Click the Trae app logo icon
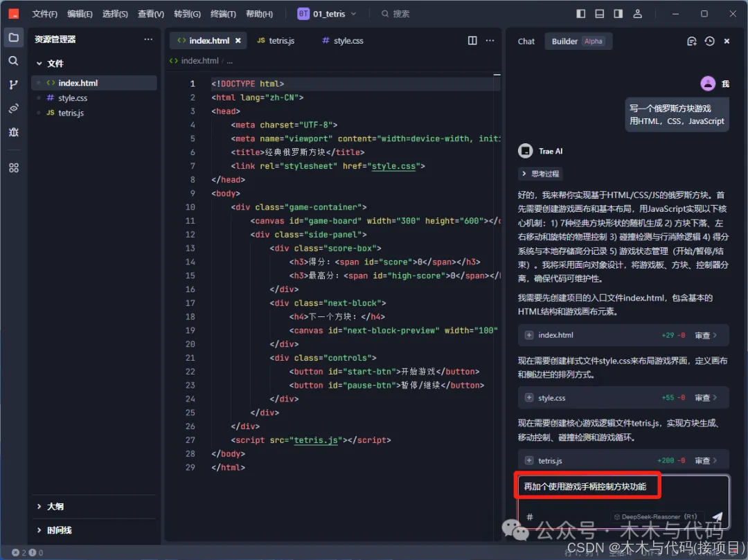Viewport: 748px width, 560px height. point(14,14)
